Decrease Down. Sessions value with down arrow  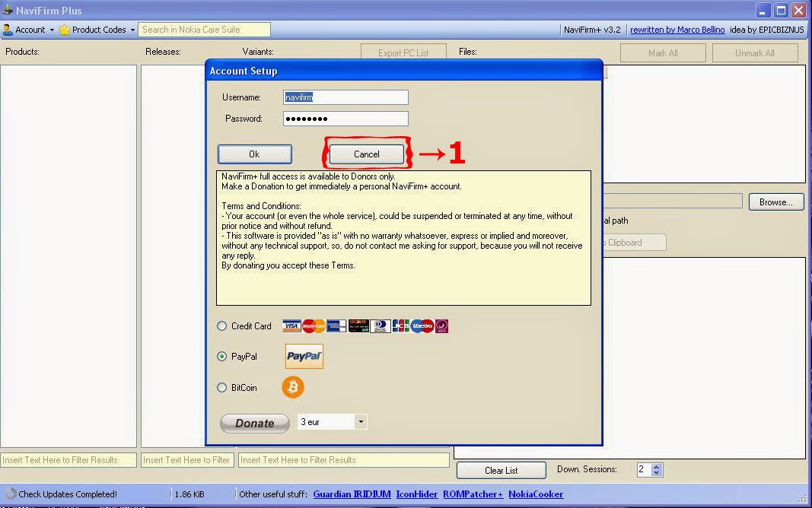[x=657, y=473]
